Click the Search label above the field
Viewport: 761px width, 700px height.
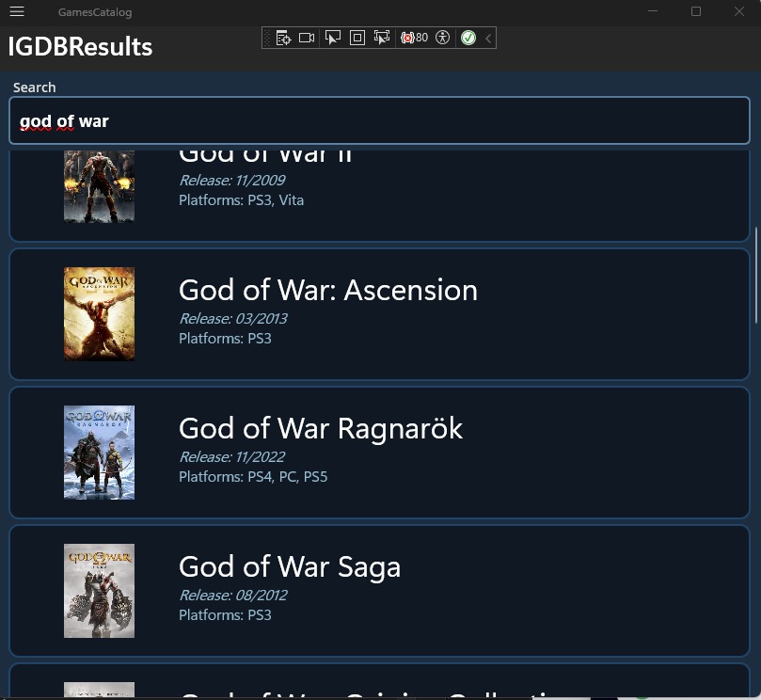click(x=35, y=87)
